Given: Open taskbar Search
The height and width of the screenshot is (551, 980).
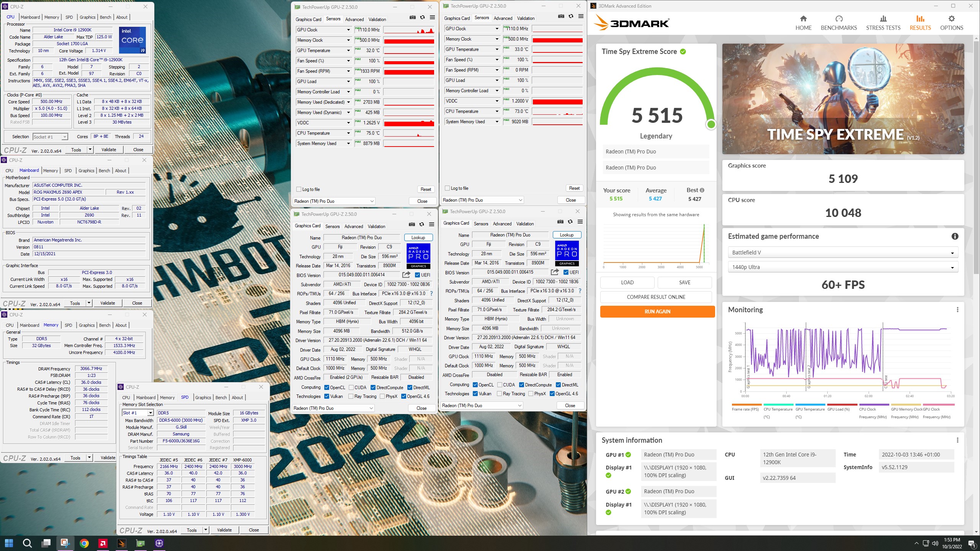Looking at the screenshot, I should click(27, 543).
